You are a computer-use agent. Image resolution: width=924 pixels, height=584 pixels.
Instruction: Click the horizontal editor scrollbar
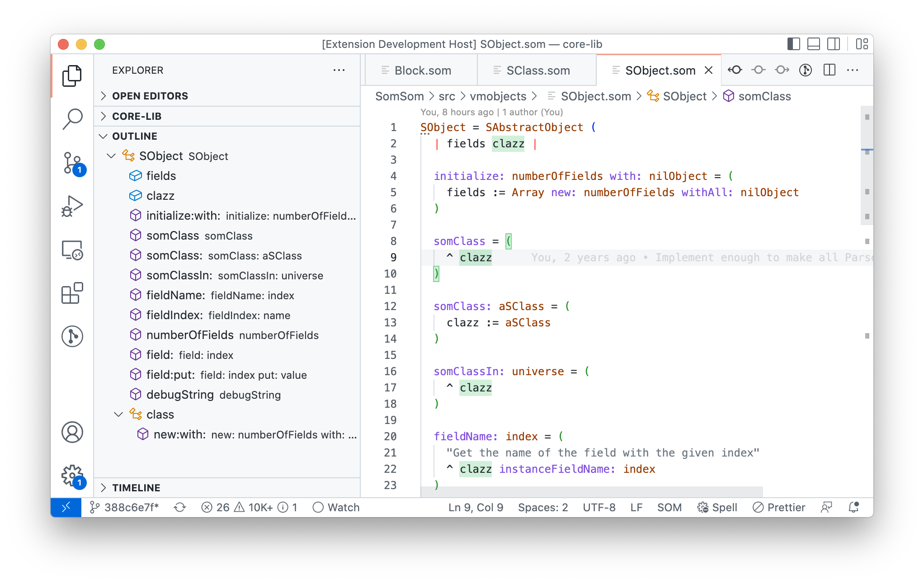pos(592,492)
